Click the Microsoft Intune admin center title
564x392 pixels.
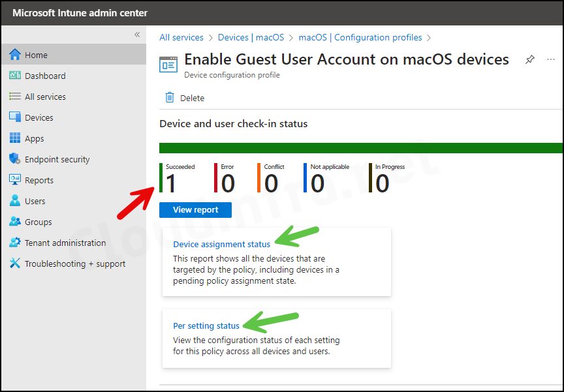point(80,13)
